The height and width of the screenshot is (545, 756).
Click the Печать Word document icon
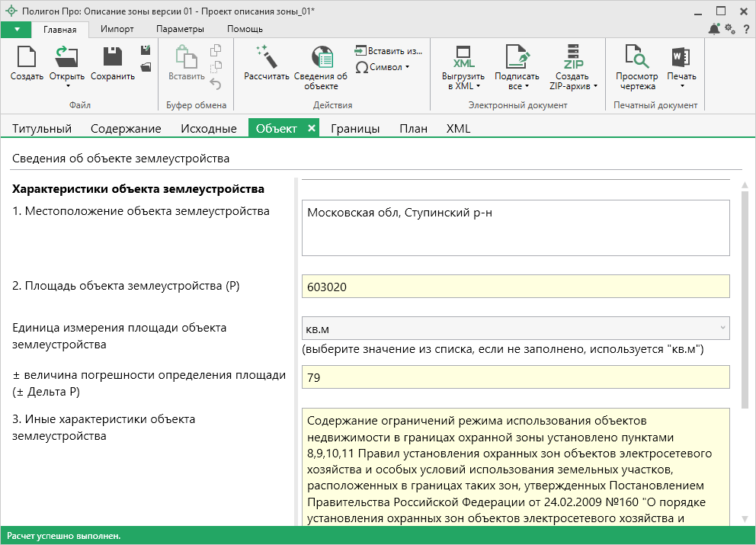point(681,57)
